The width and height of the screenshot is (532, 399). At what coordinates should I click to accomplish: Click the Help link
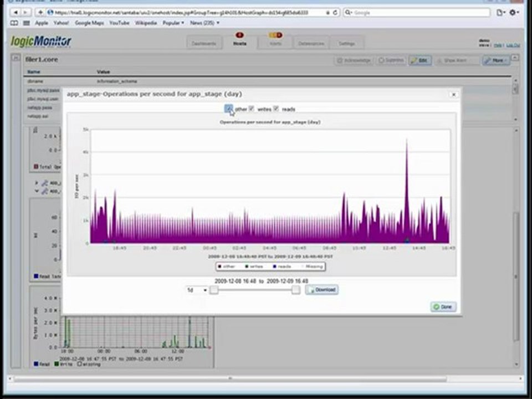(x=498, y=45)
